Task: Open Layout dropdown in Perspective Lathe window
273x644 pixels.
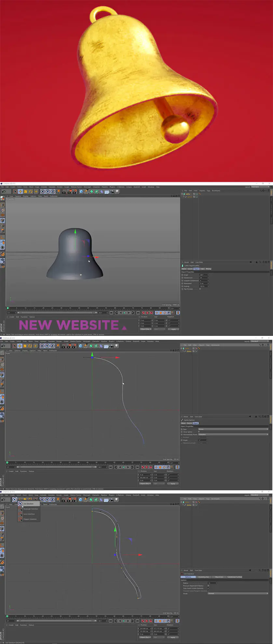Action: click(260, 187)
